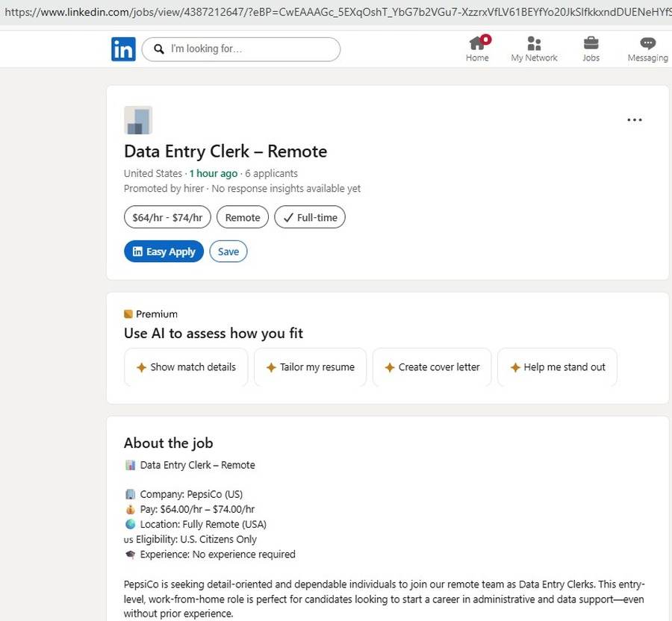
Task: Open the three-dot more options menu
Action: pos(634,120)
